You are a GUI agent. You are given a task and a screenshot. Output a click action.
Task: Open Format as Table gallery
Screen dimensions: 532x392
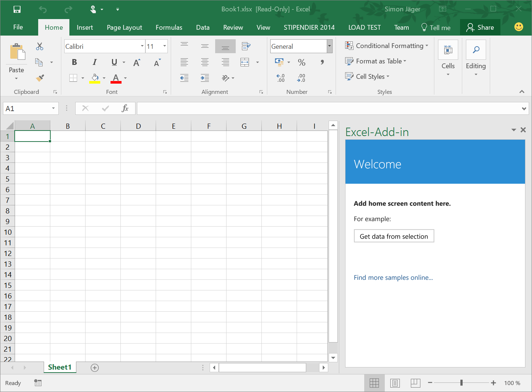point(376,61)
